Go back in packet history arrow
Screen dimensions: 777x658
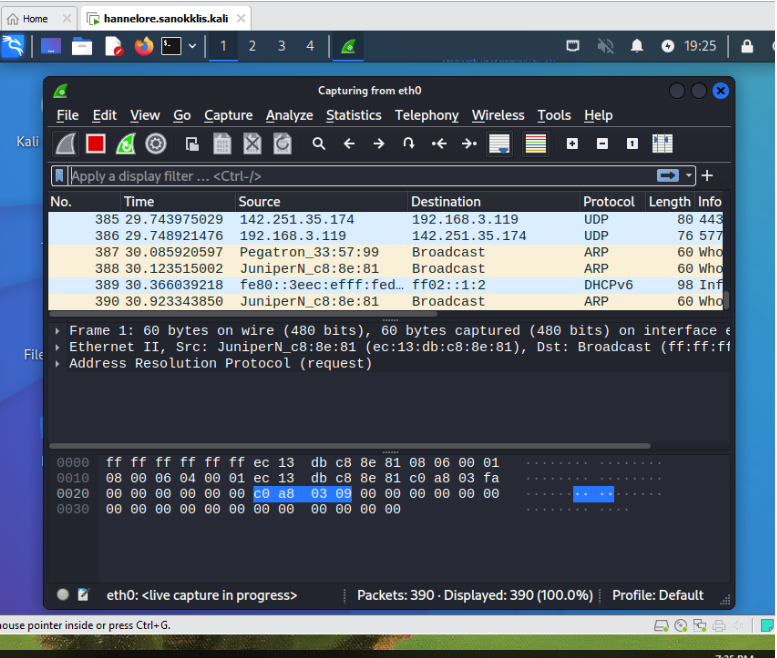pyautogui.click(x=349, y=144)
